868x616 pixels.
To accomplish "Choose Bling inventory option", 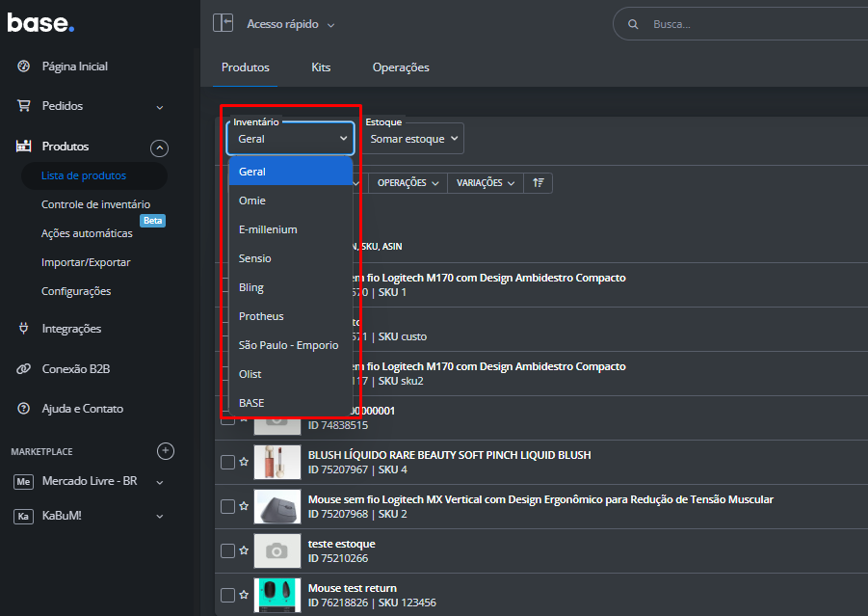I will click(291, 287).
